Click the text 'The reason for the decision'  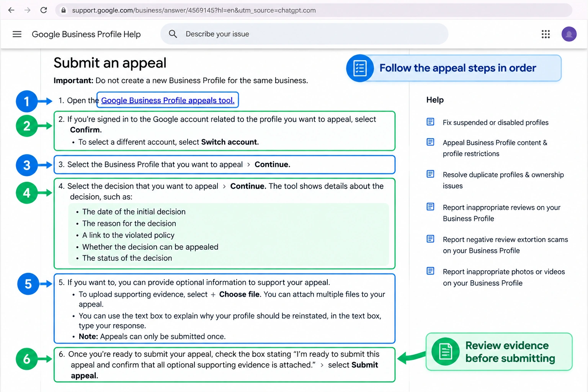[129, 224]
